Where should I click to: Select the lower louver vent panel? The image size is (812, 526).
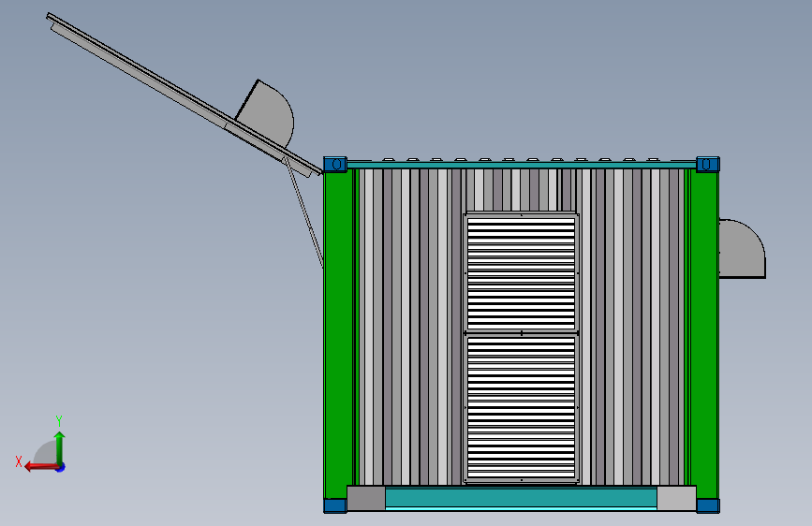(x=521, y=408)
